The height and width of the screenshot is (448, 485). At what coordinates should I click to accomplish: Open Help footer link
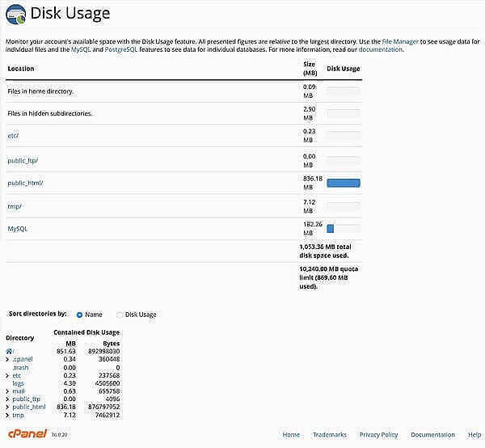[474, 435]
